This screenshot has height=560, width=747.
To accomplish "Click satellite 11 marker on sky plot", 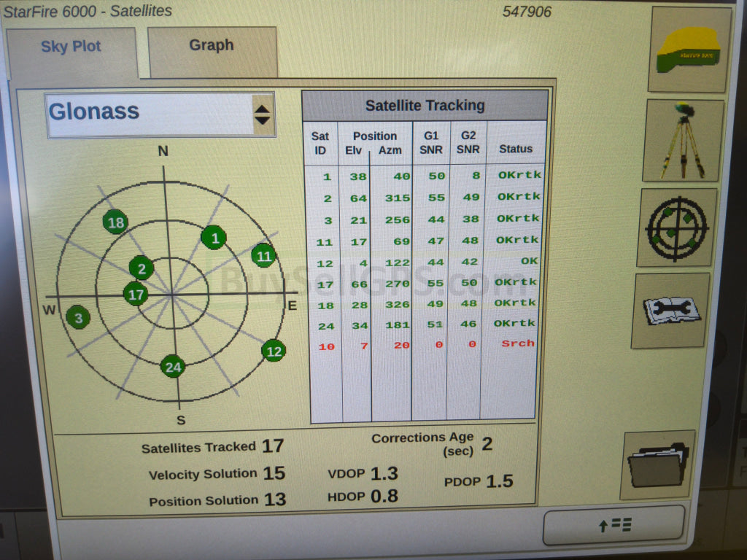I will tap(263, 256).
